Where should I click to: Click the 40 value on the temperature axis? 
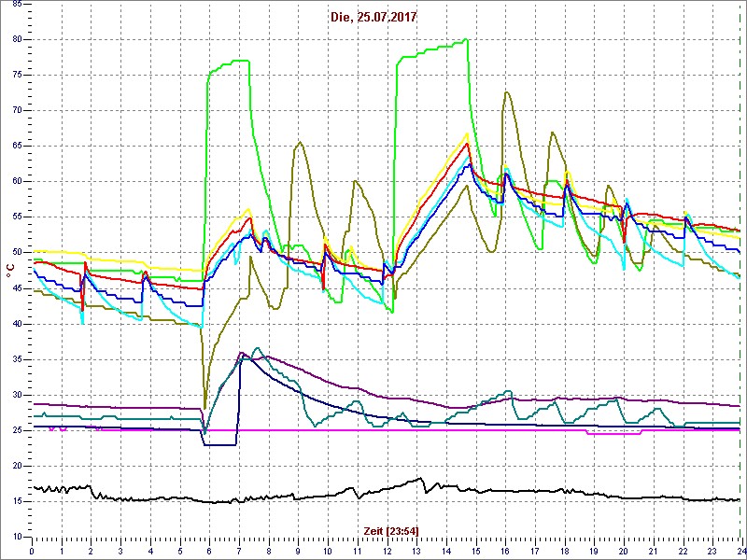click(x=16, y=324)
